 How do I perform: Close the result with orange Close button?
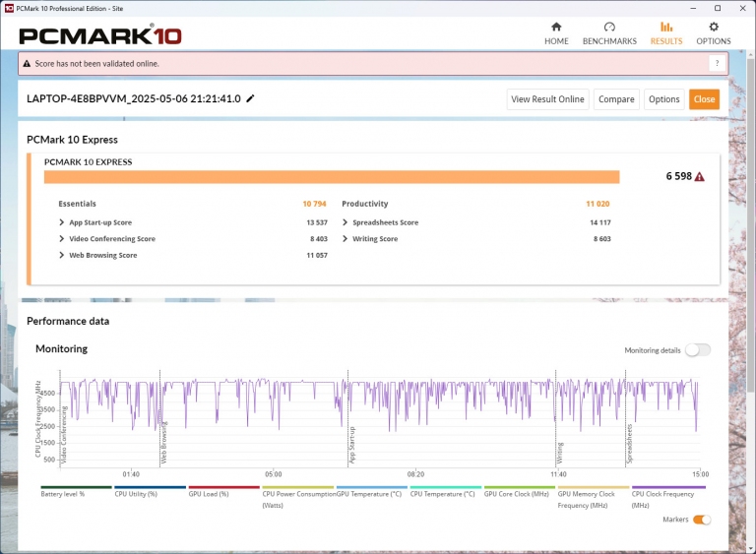tap(705, 99)
